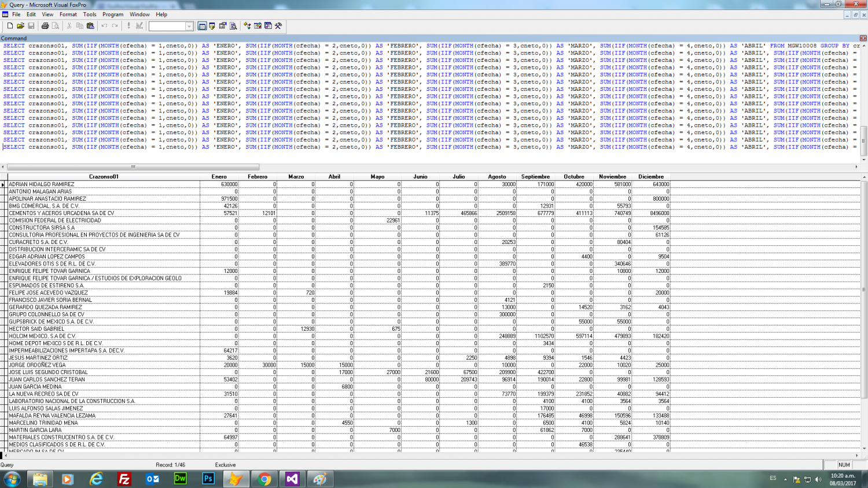Click Enero cell value 971500

click(219, 199)
